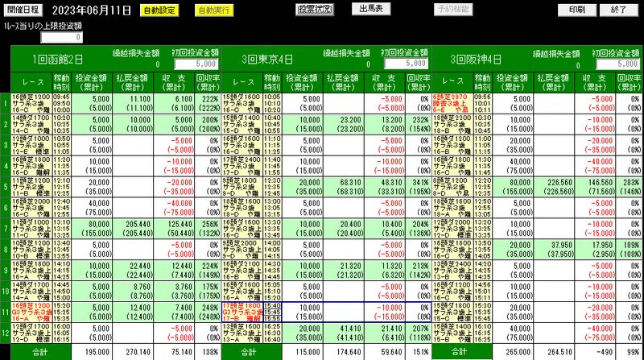644x360 pixels.
Task: Click Tokyo 払戻金額(累計) column header
Action: point(344,83)
